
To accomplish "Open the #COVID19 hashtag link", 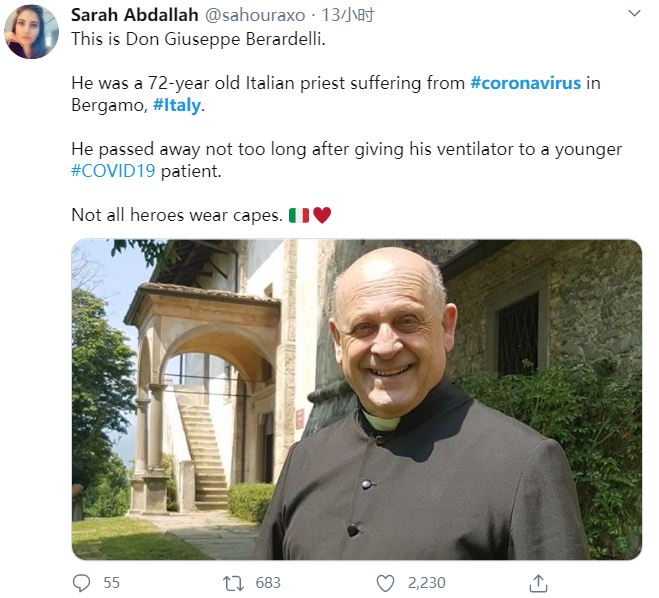I will pos(113,170).
